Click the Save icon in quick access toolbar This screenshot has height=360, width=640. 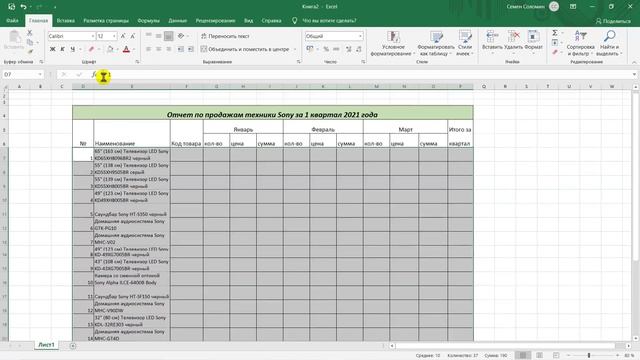click(11, 7)
